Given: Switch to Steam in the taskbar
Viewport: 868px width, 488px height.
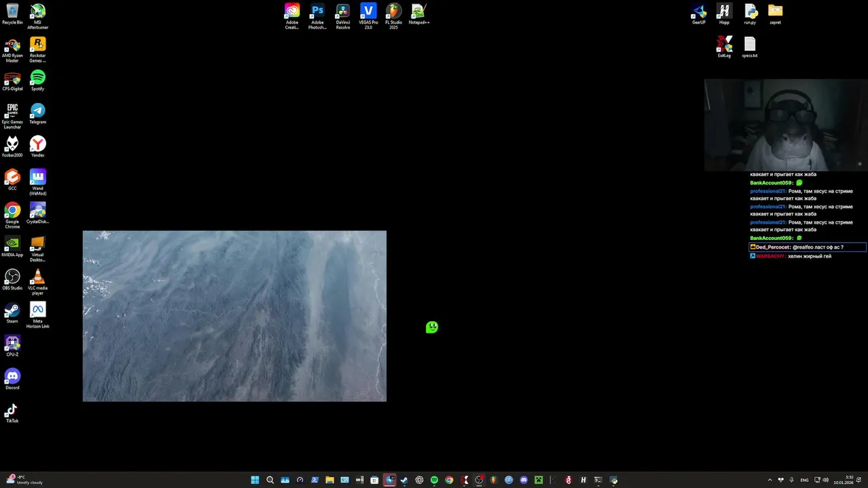Looking at the screenshot, I should point(404,480).
